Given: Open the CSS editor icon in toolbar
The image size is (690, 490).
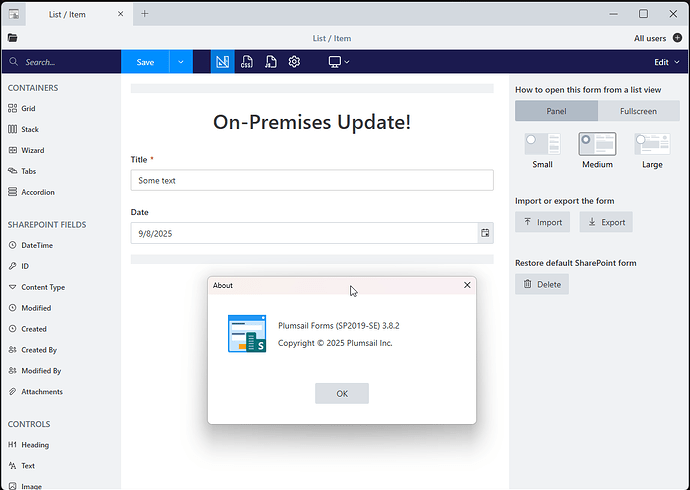Looking at the screenshot, I should click(247, 62).
